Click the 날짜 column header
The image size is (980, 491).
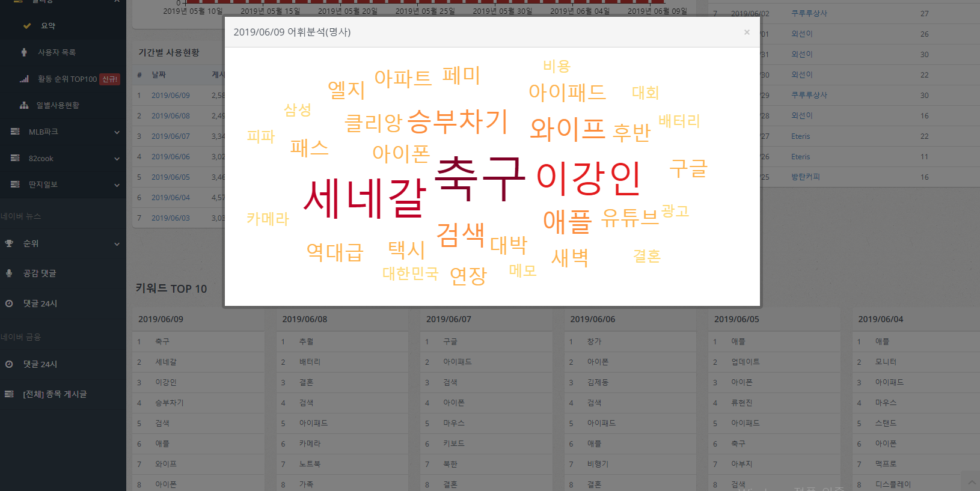(x=159, y=75)
